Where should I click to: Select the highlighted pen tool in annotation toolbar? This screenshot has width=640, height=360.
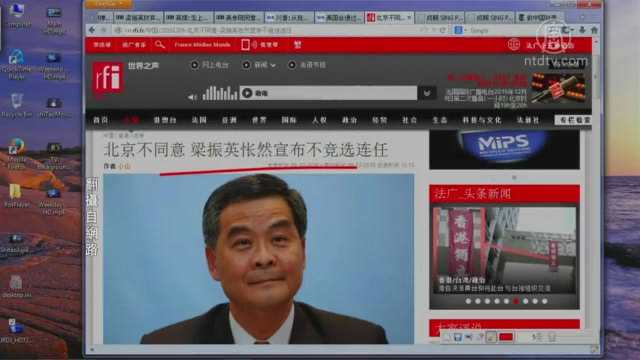click(x=491, y=337)
